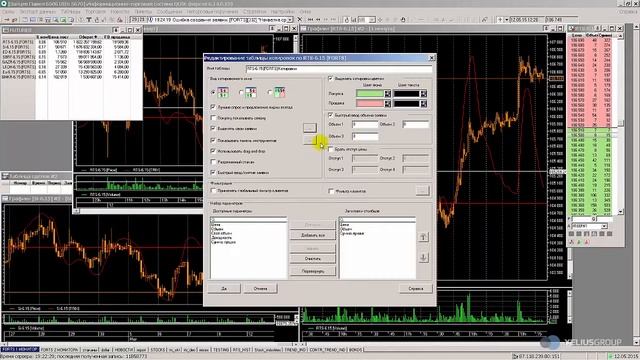
Task: Click the X icon next to message dropdown
Action: pos(299,20)
